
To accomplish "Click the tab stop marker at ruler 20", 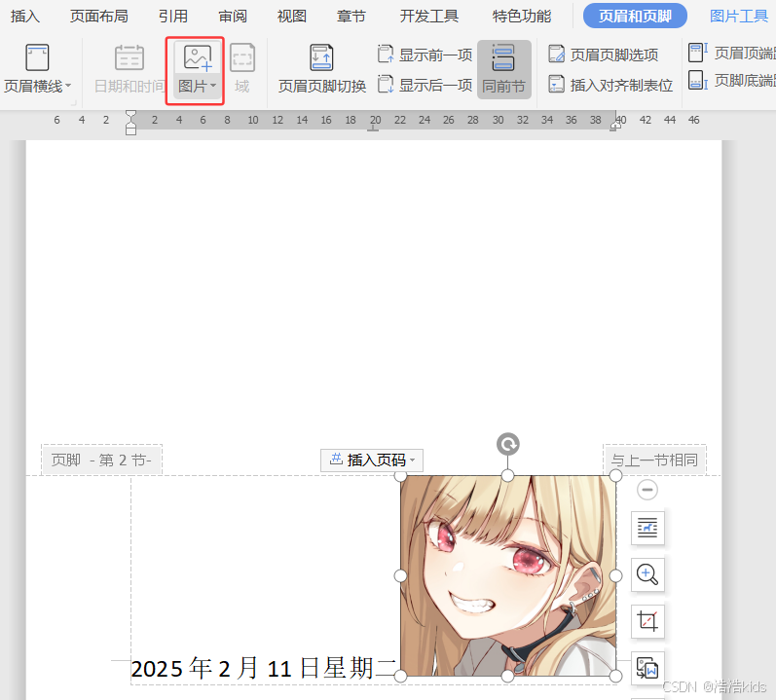I will pyautogui.click(x=373, y=129).
